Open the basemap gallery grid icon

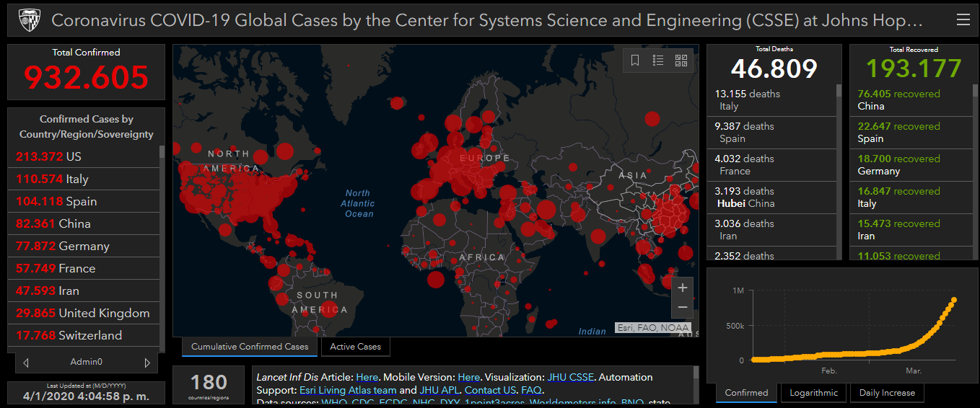[681, 61]
